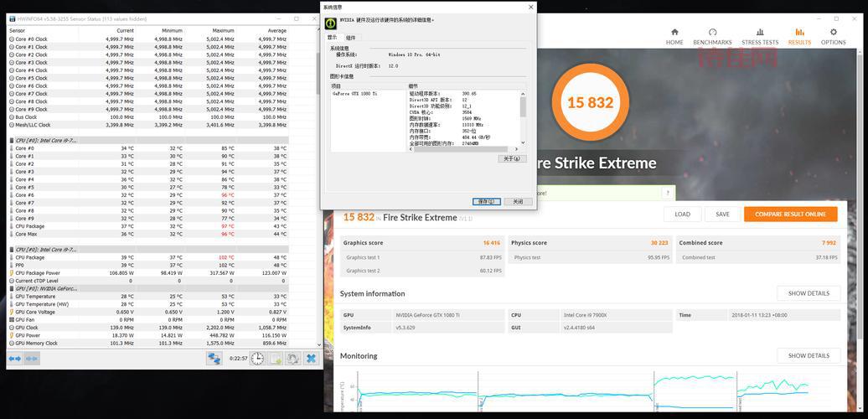This screenshot has height=419, width=868.
Task: Click SHOW DETAILS for Monitoring
Action: click(x=809, y=356)
